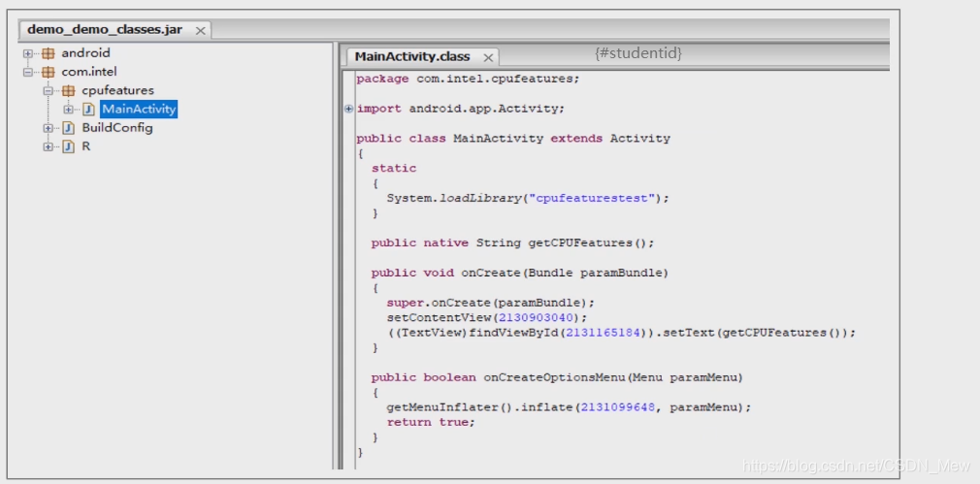Click the android package icon
The height and width of the screenshot is (484, 980).
point(48,53)
